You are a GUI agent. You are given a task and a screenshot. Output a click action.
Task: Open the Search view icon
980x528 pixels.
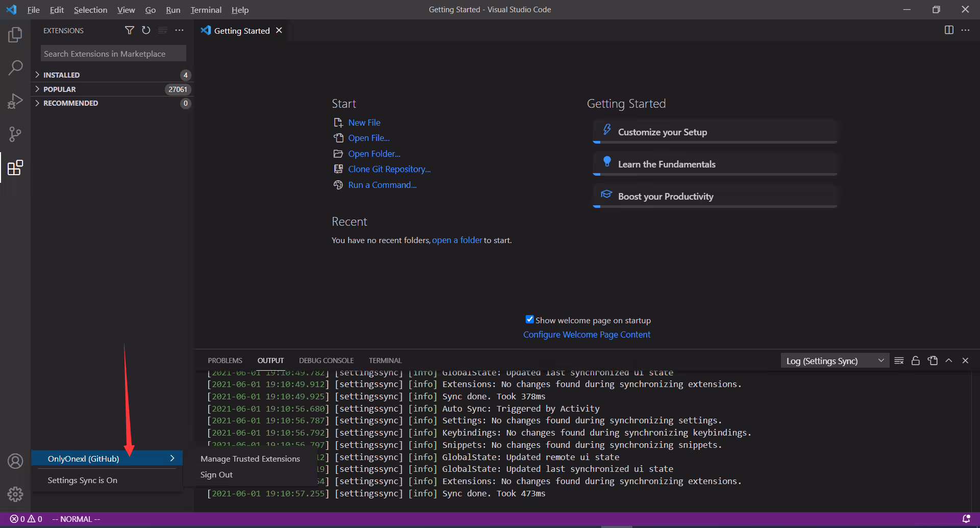[15, 68]
